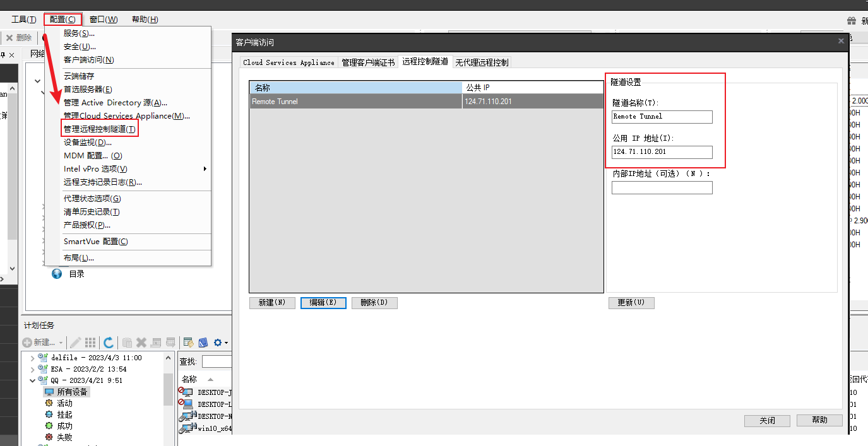Click the 新建 plus icon above the task tree

[27, 343]
